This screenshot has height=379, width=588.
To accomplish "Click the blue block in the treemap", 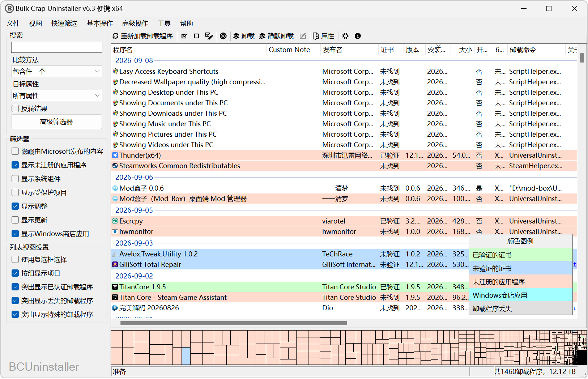I will [186, 356].
